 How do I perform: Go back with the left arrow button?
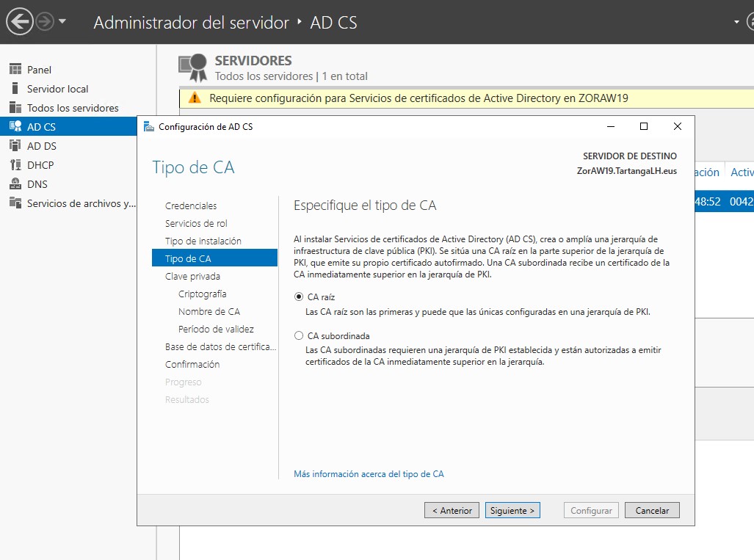[19, 21]
